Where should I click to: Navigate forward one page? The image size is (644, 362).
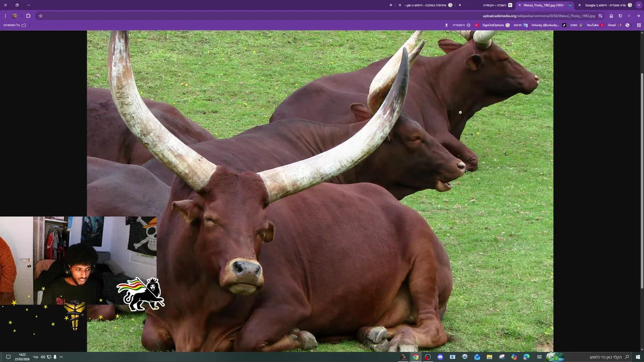click(629, 16)
